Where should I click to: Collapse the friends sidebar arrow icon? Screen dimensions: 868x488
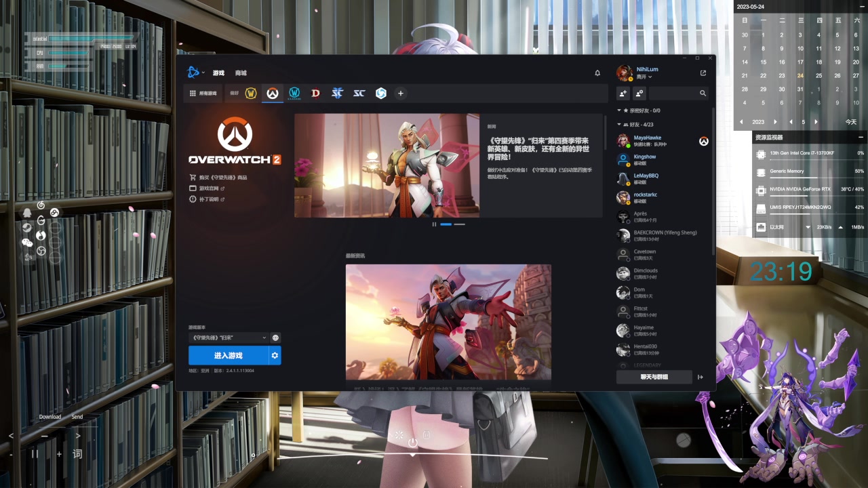coord(701,377)
